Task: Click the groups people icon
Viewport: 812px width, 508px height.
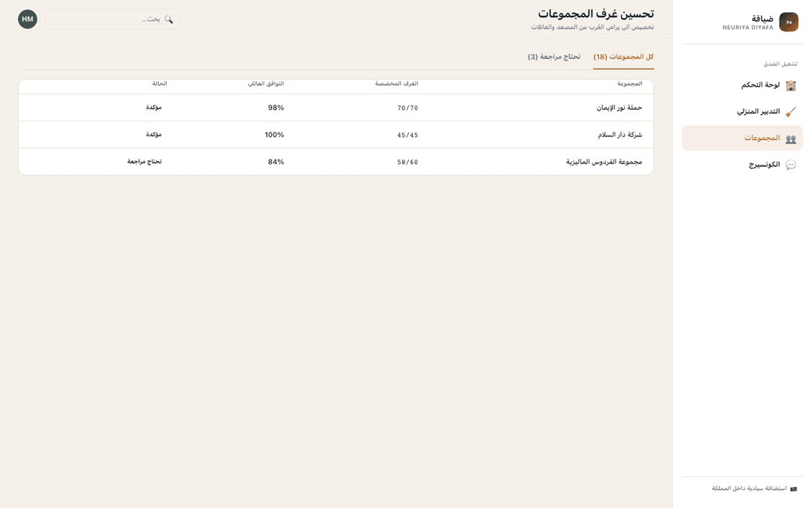Action: click(791, 138)
